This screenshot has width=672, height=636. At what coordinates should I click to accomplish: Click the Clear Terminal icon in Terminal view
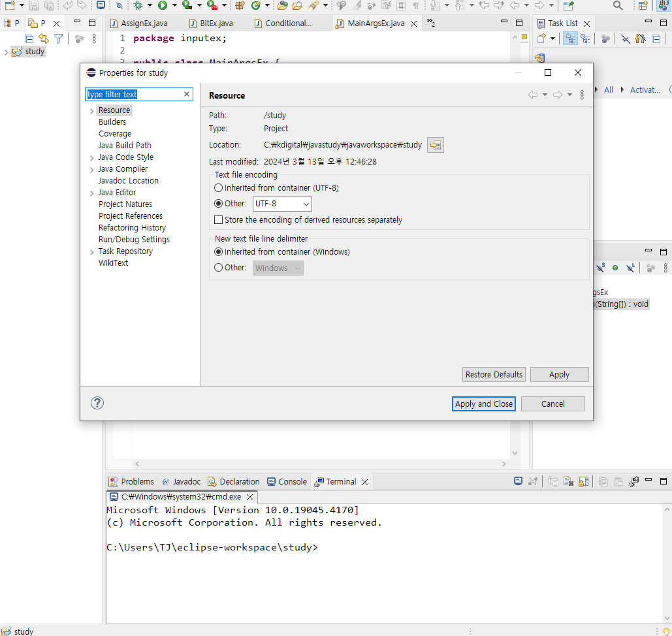click(568, 481)
